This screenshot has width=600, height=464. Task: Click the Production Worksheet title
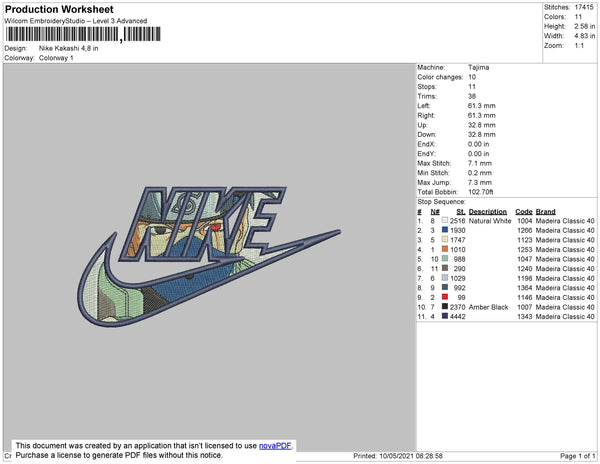click(x=59, y=9)
